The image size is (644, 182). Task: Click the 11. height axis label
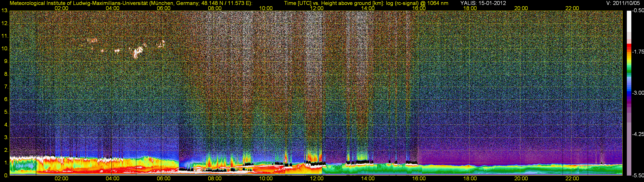click(5, 36)
